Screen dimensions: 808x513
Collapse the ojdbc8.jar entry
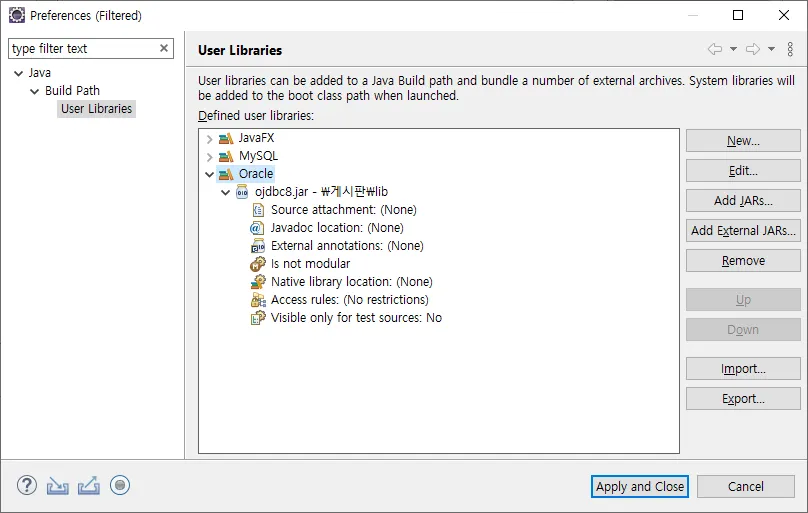pyautogui.click(x=225, y=192)
